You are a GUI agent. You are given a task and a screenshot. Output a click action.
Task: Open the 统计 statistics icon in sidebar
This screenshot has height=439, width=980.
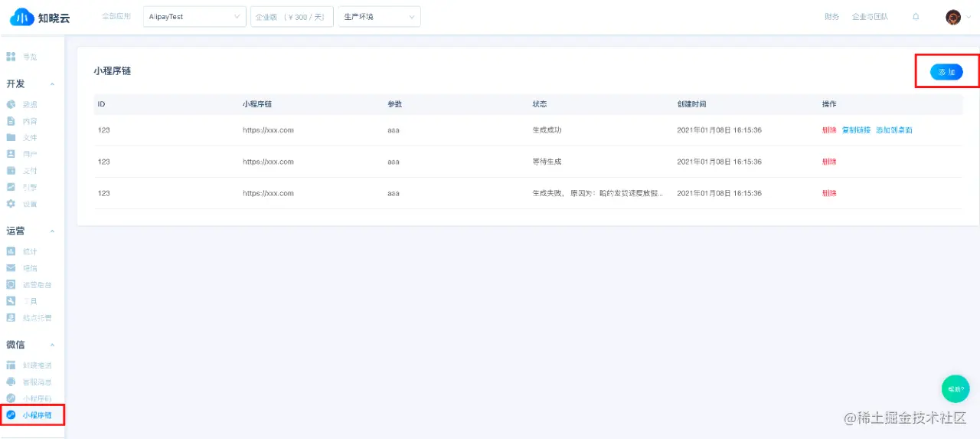coord(11,251)
